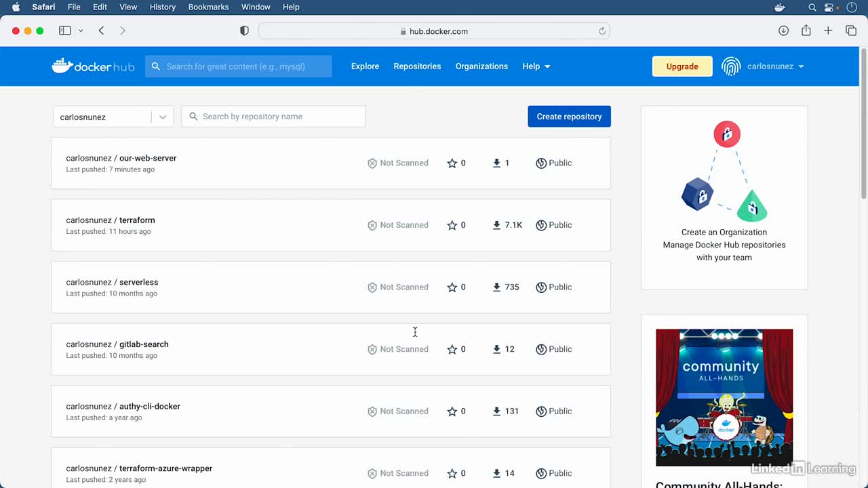Click the 735 pull count for serverless

[x=512, y=287]
